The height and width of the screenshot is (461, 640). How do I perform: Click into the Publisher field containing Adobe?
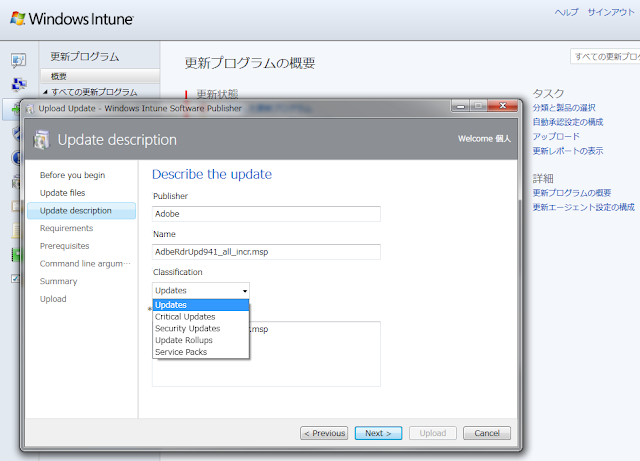[266, 214]
